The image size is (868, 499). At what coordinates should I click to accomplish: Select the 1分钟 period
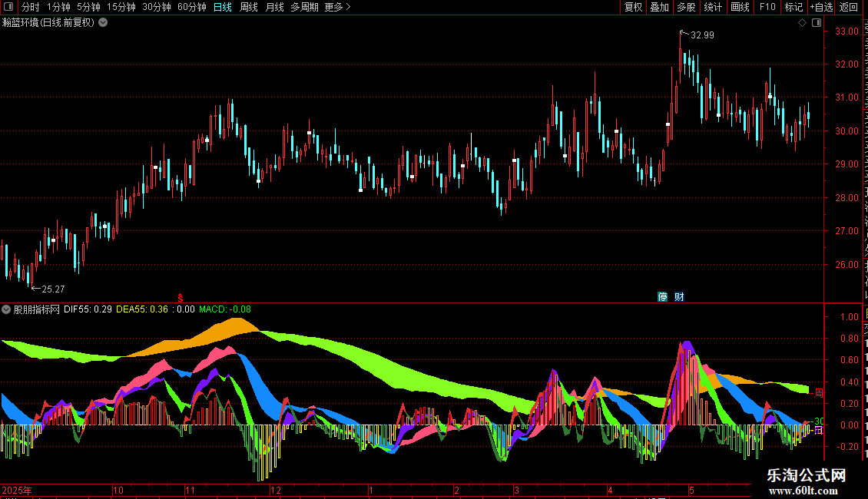tap(58, 7)
